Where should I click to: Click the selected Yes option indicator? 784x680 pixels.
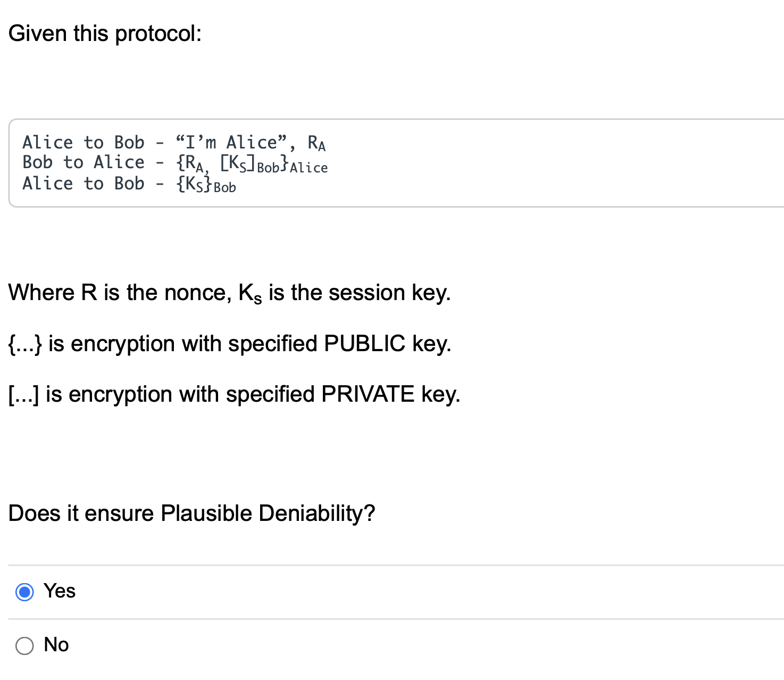coord(25,591)
